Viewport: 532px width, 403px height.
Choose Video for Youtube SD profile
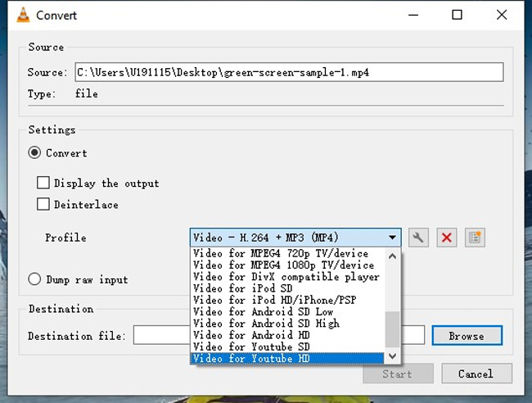(287, 346)
